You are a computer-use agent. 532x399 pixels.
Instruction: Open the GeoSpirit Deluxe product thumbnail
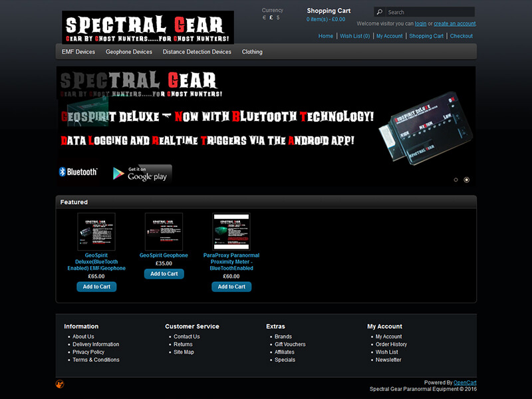[96, 231]
